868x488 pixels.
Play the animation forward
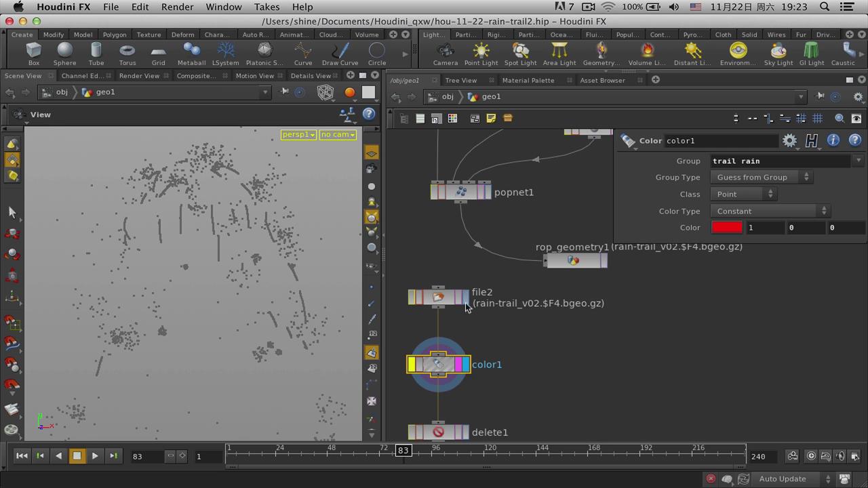[x=95, y=456]
